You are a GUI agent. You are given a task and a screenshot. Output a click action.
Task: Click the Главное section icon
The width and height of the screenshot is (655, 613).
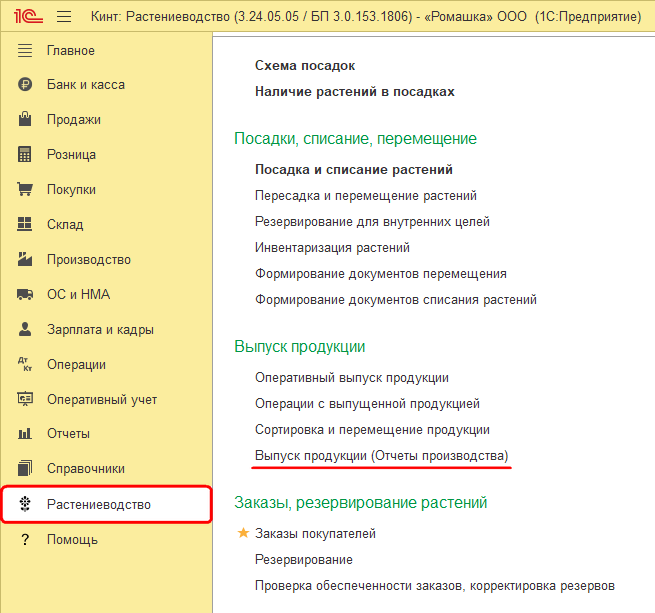25,51
